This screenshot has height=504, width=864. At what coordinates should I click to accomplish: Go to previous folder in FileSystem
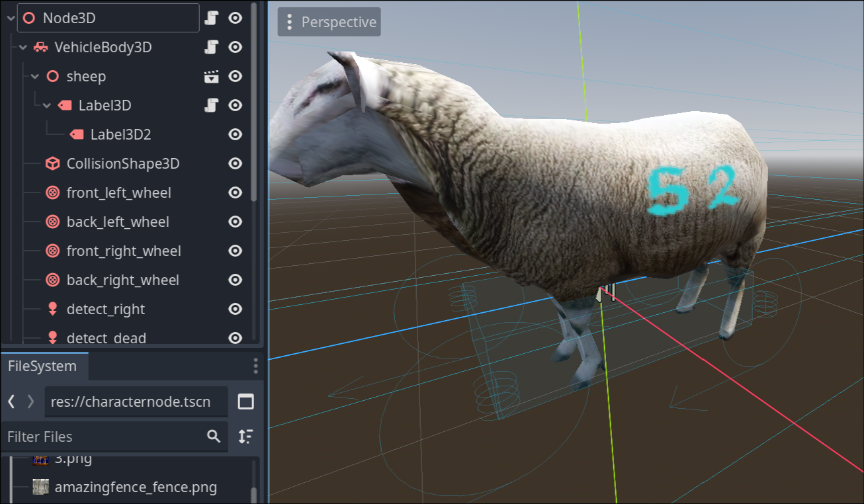pyautogui.click(x=11, y=401)
